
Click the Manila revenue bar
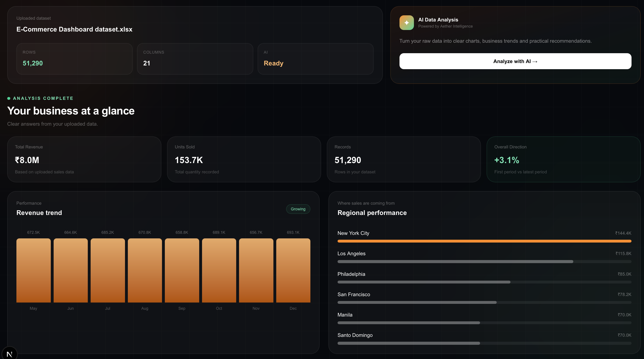484,323
